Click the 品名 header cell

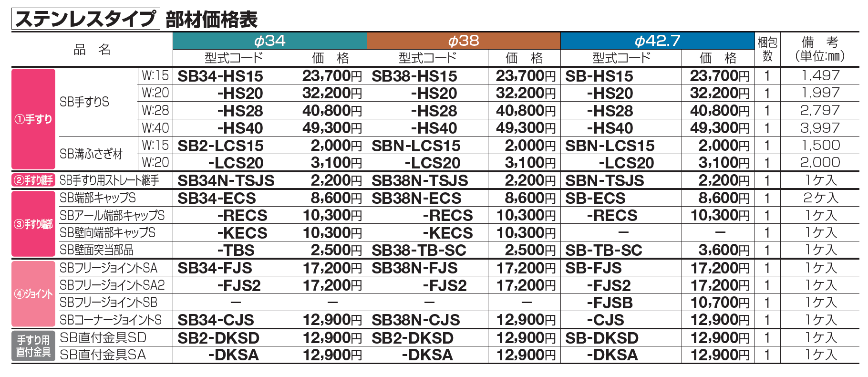[92, 49]
